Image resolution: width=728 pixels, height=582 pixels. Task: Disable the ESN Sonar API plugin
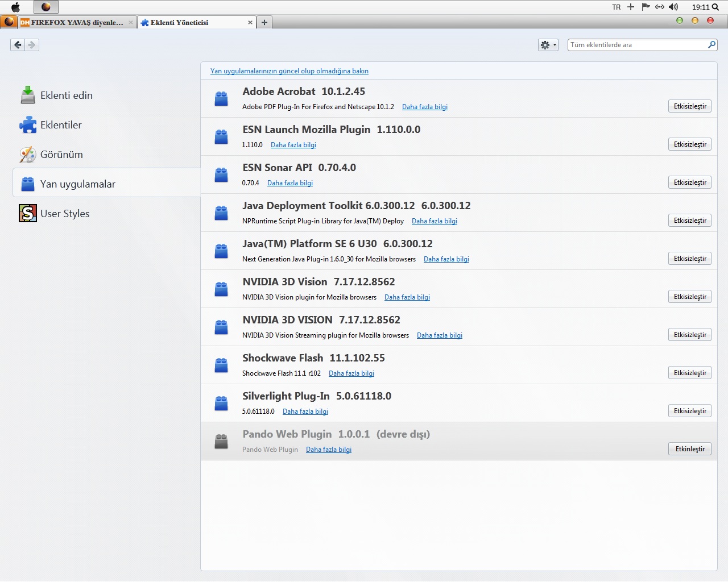click(x=690, y=182)
